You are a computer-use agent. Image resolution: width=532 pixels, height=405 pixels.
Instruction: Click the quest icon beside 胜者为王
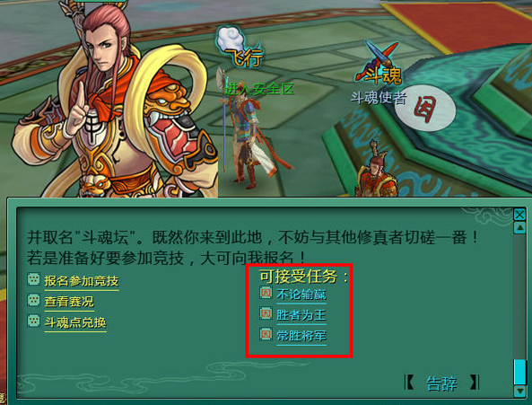click(x=266, y=313)
